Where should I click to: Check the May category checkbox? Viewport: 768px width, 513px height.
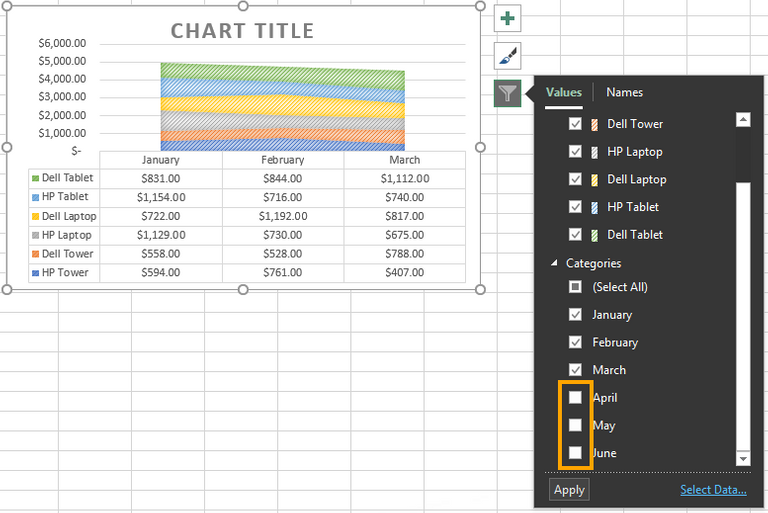575,425
